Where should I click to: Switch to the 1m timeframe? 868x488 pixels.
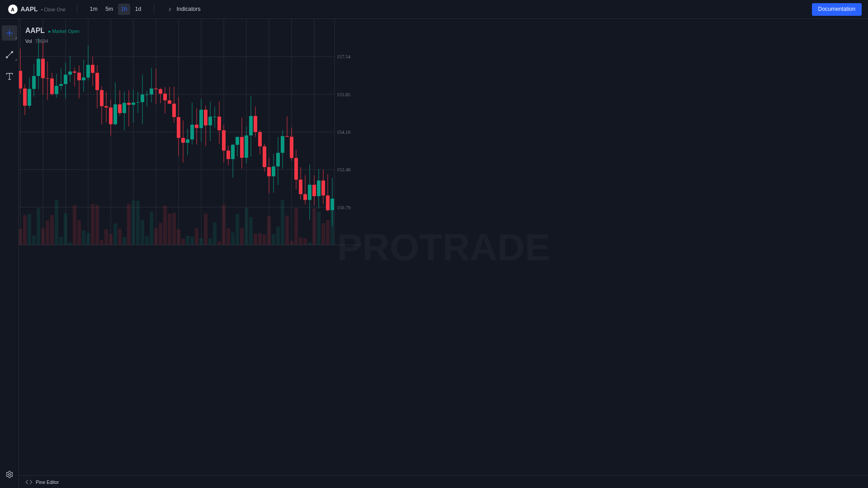click(x=94, y=9)
